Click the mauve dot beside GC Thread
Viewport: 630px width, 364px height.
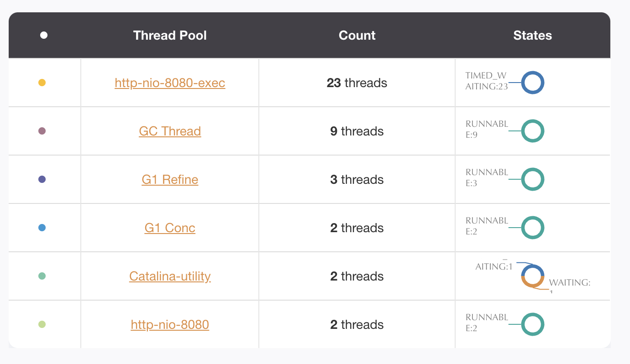[42, 131]
